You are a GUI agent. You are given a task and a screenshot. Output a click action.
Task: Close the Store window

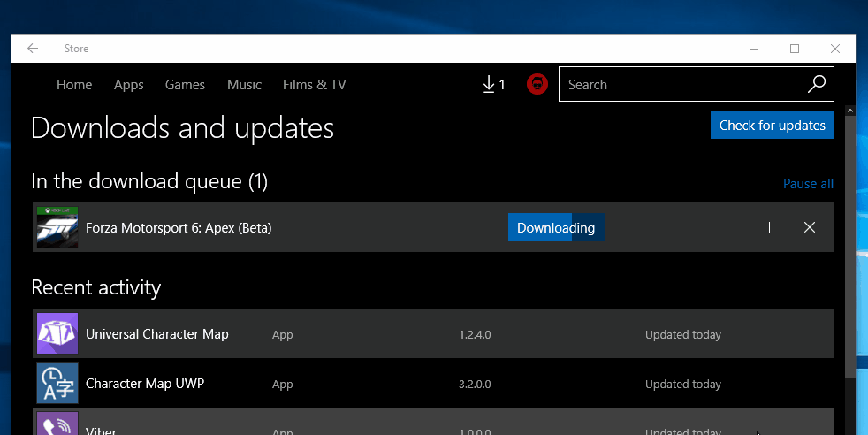click(x=835, y=49)
